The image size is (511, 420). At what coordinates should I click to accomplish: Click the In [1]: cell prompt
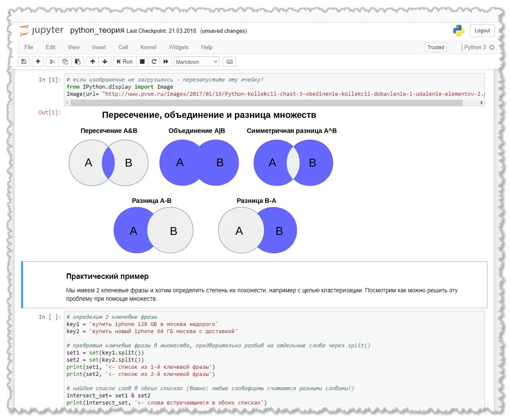click(50, 80)
